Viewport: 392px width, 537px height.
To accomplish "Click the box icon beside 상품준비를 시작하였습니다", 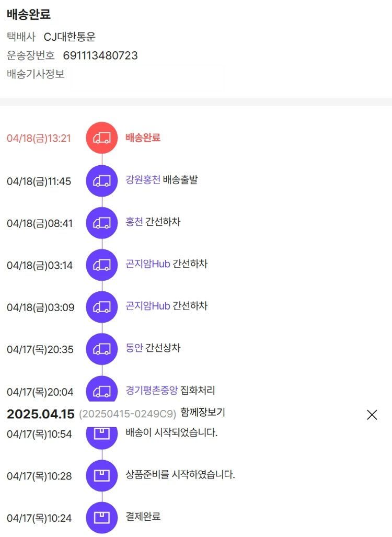I will [102, 475].
